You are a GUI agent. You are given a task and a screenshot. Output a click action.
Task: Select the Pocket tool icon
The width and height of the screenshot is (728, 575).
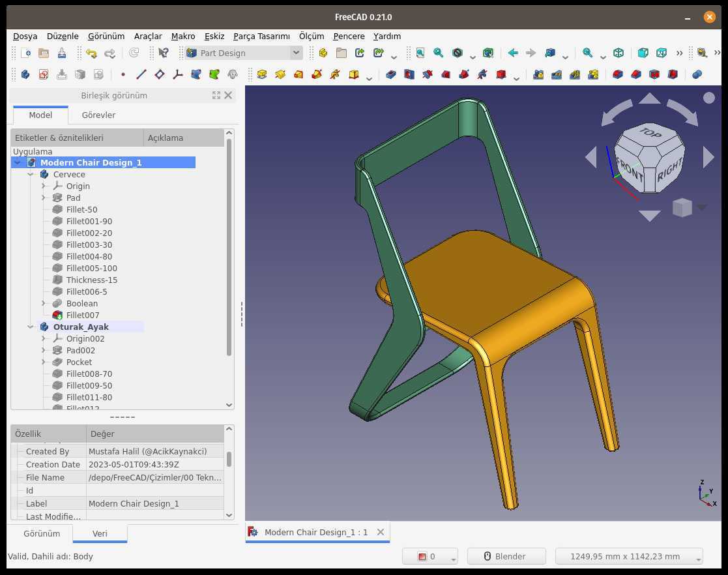click(x=391, y=74)
